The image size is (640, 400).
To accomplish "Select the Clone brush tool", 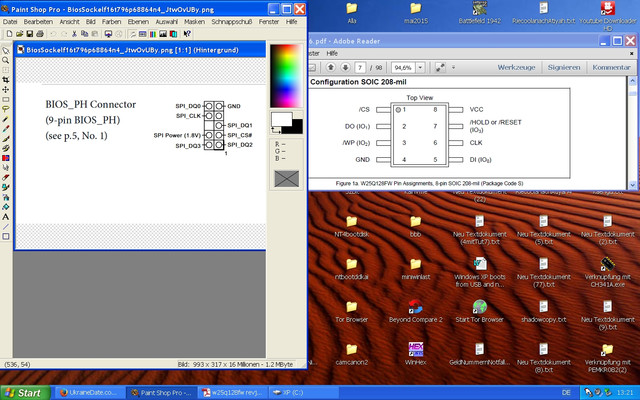I will pyautogui.click(x=6, y=148).
